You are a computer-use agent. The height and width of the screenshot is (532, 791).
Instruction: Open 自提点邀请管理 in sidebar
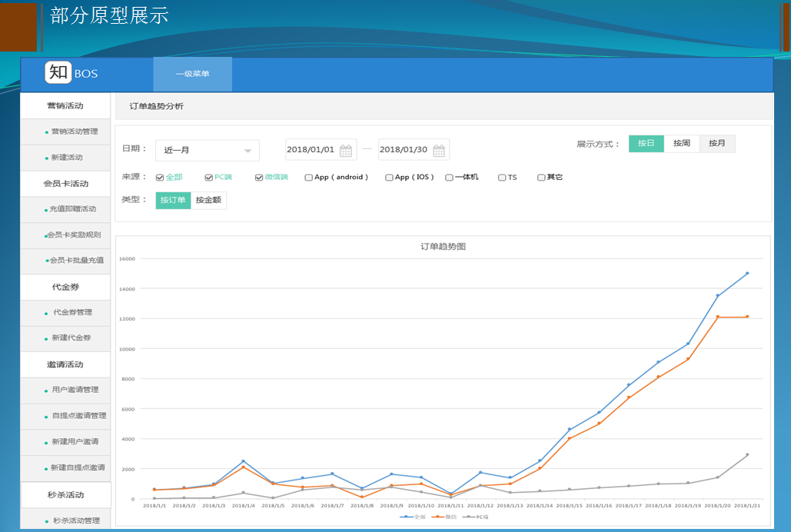pos(65,417)
